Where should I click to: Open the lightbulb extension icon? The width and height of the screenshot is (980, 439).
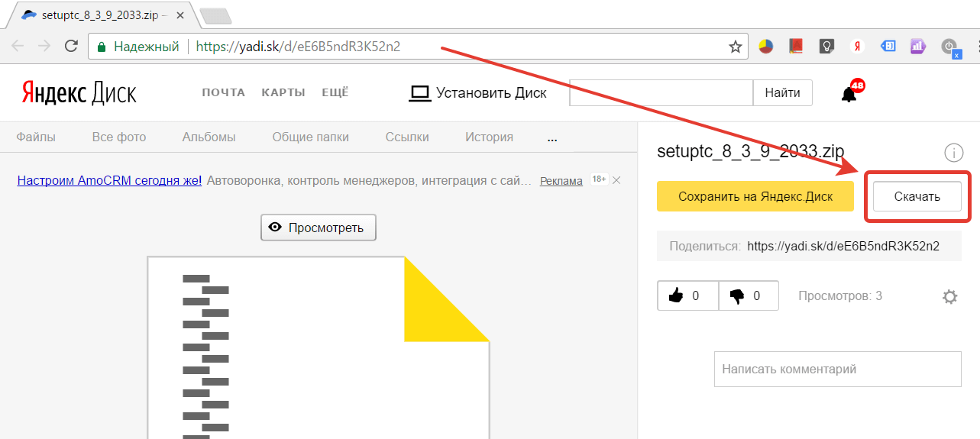[826, 47]
